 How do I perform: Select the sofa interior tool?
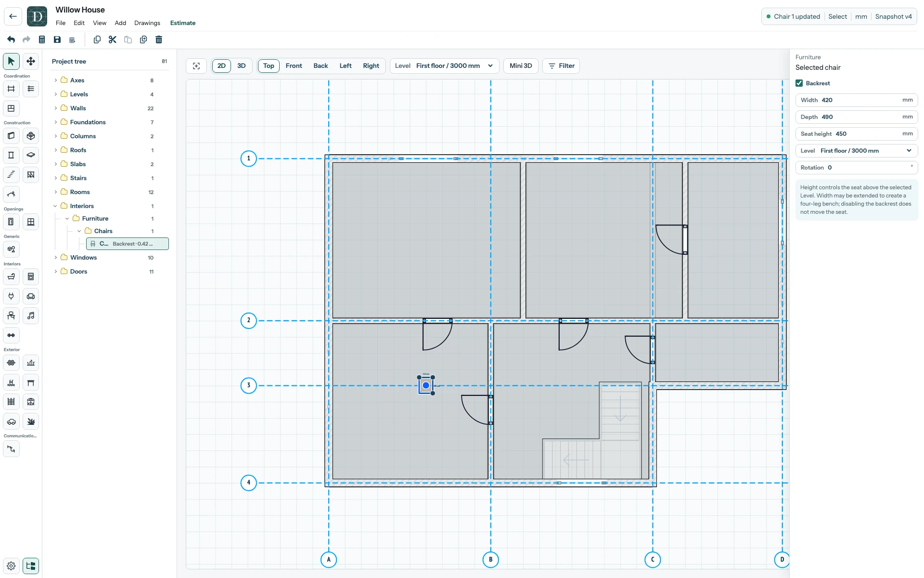[31, 296]
